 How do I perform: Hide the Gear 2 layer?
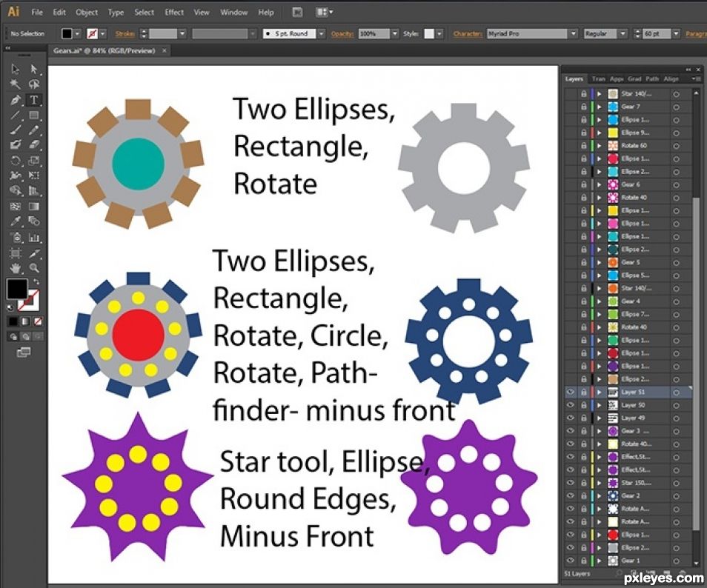571,495
